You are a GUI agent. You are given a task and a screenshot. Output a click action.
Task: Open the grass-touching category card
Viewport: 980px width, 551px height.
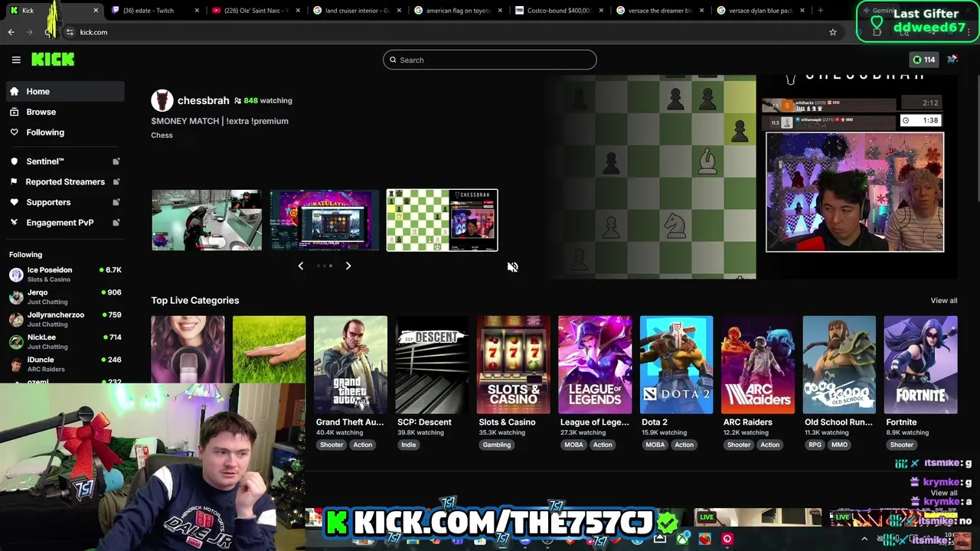coord(269,349)
